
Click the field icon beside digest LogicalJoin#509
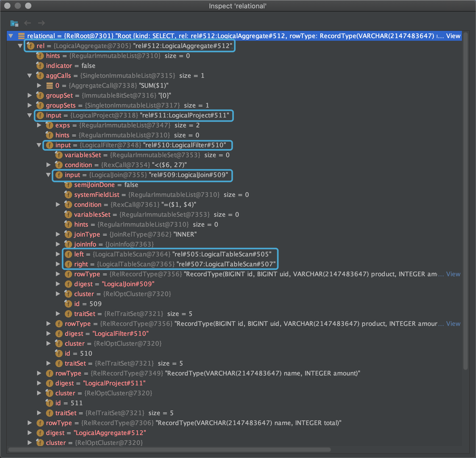(68, 284)
